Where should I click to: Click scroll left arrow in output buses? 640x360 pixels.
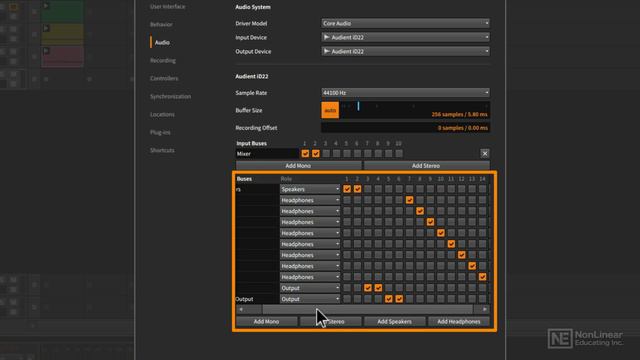tap(241, 309)
